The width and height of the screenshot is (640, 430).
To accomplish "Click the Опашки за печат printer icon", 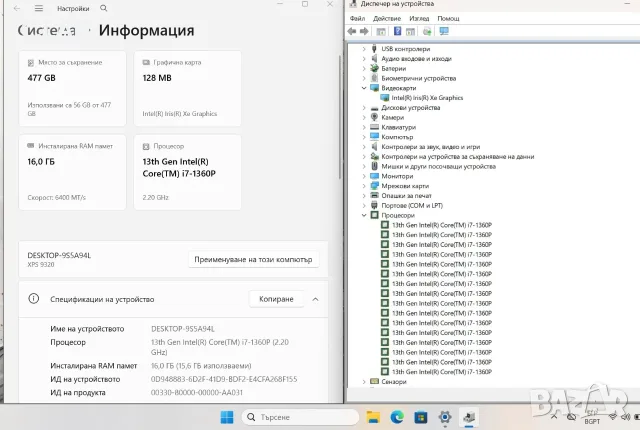I will pyautogui.click(x=374, y=195).
